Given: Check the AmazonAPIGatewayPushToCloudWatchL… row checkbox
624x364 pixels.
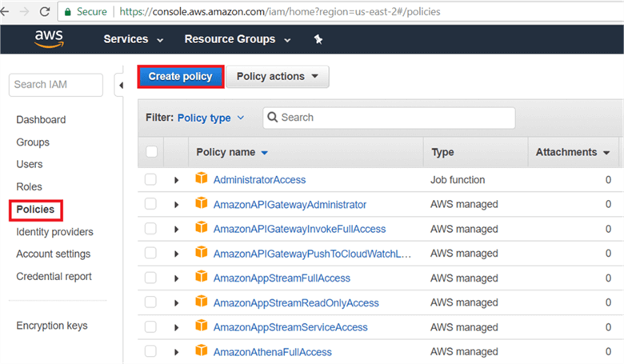Looking at the screenshot, I should [150, 253].
